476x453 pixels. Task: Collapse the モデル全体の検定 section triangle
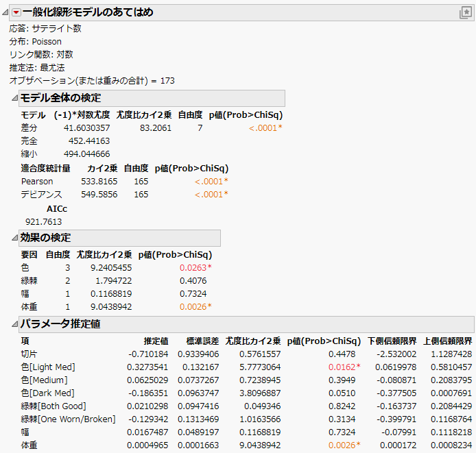click(15, 98)
